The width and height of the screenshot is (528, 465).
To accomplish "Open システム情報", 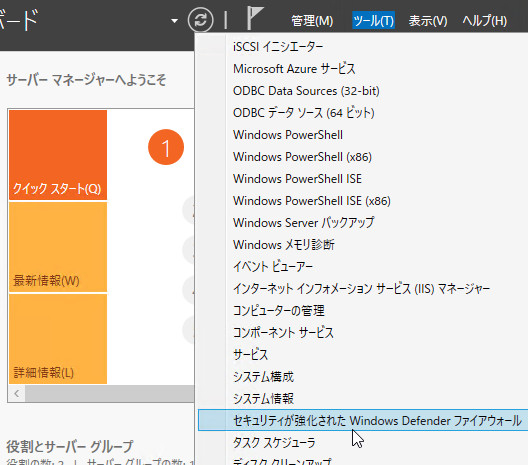I will tap(263, 399).
